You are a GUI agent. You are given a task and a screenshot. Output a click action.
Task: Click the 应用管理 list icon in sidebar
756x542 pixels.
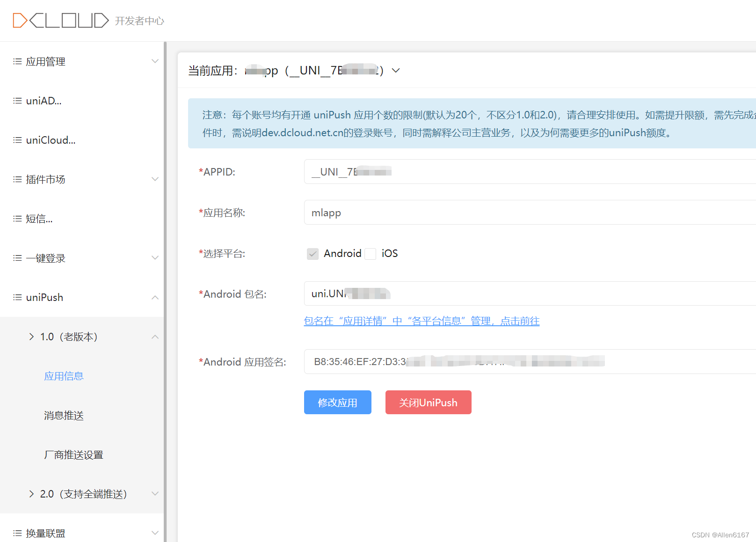pos(16,61)
